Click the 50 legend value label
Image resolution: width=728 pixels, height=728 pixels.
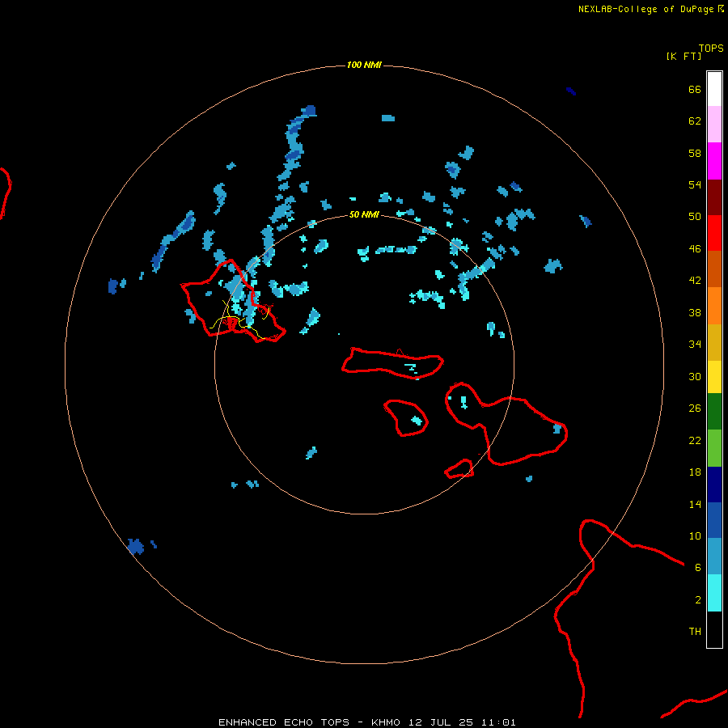(695, 216)
